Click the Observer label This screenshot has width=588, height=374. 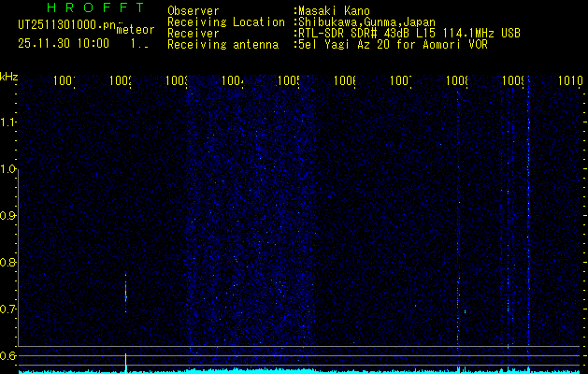tap(194, 11)
